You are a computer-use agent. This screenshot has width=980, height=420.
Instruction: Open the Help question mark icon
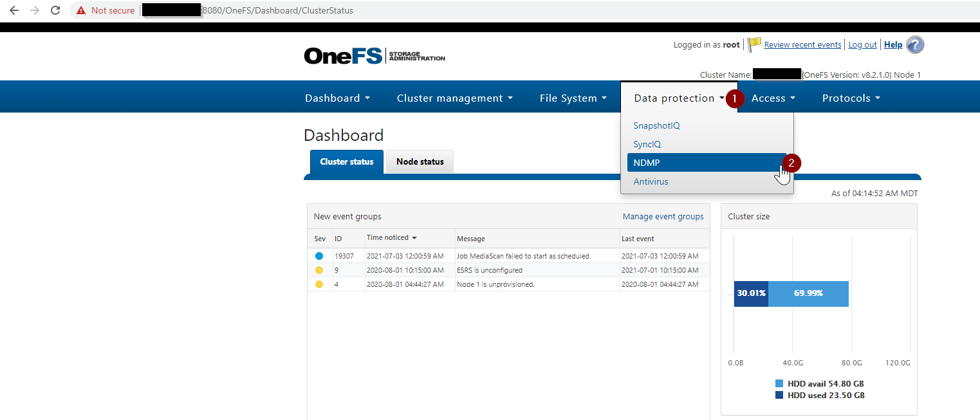914,44
